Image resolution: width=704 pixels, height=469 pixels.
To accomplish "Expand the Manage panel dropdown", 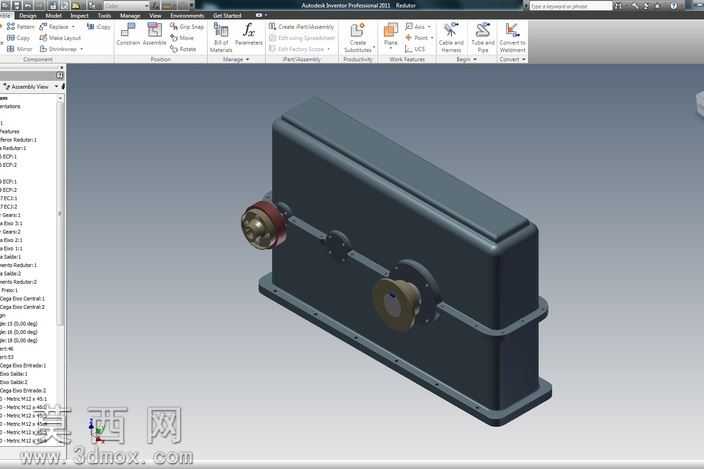I will (247, 59).
